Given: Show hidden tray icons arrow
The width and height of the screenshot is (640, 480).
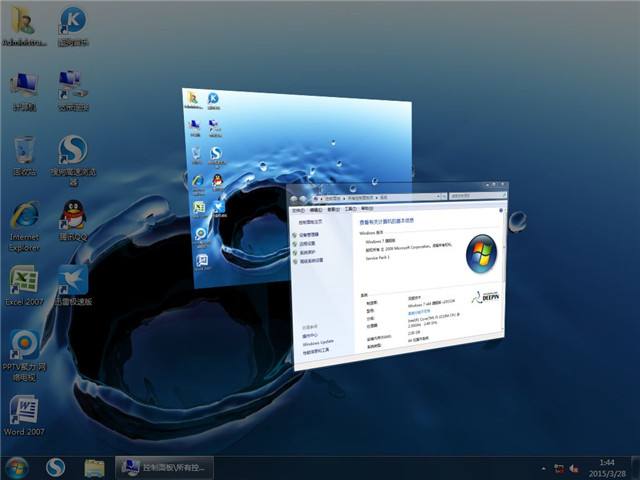Looking at the screenshot, I should coord(544,469).
